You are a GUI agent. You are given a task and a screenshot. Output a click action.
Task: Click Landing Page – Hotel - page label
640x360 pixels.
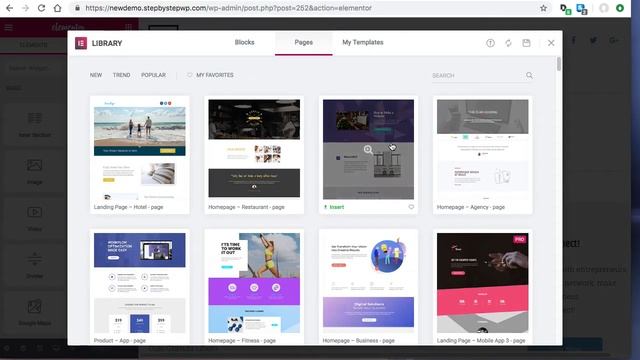[x=128, y=207]
